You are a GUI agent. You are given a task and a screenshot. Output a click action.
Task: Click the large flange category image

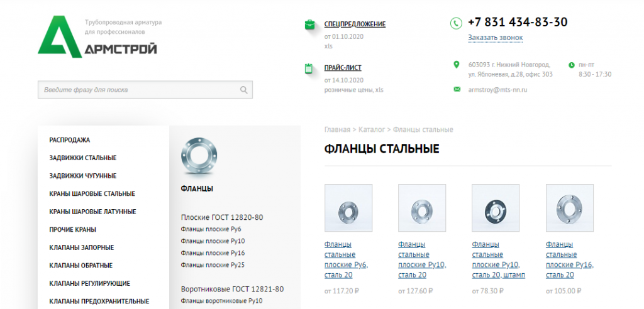pos(199,156)
